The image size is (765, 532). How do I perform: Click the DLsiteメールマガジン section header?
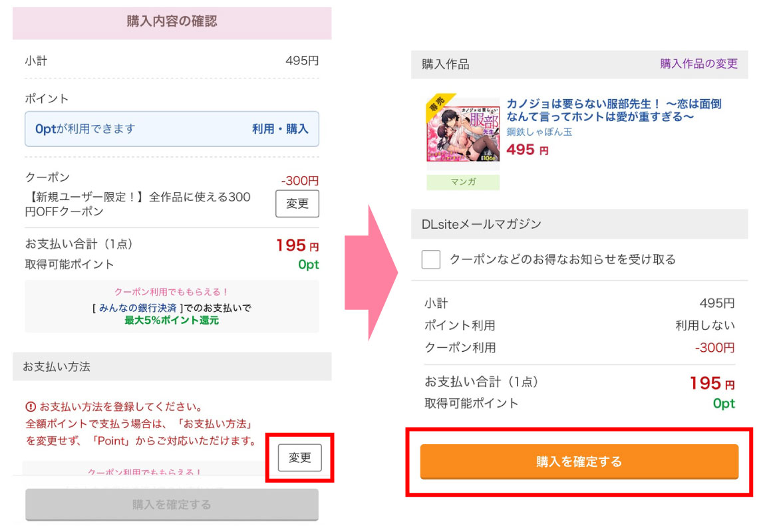(482, 224)
